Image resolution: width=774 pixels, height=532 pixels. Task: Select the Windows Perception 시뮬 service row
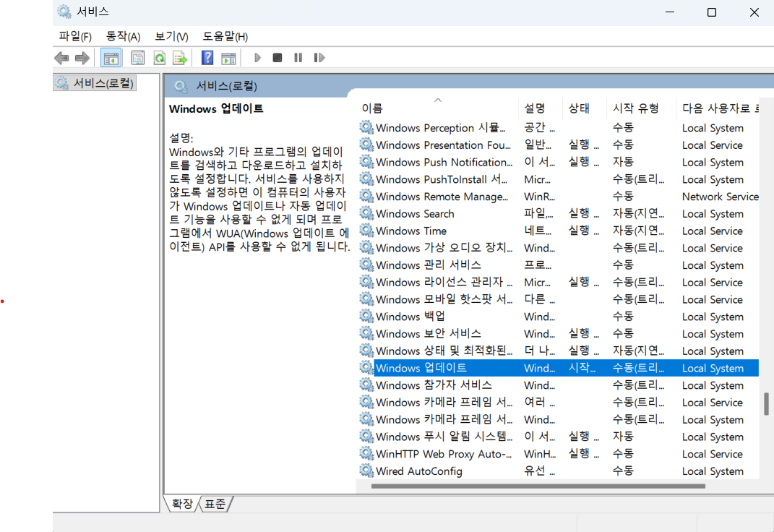click(x=559, y=128)
